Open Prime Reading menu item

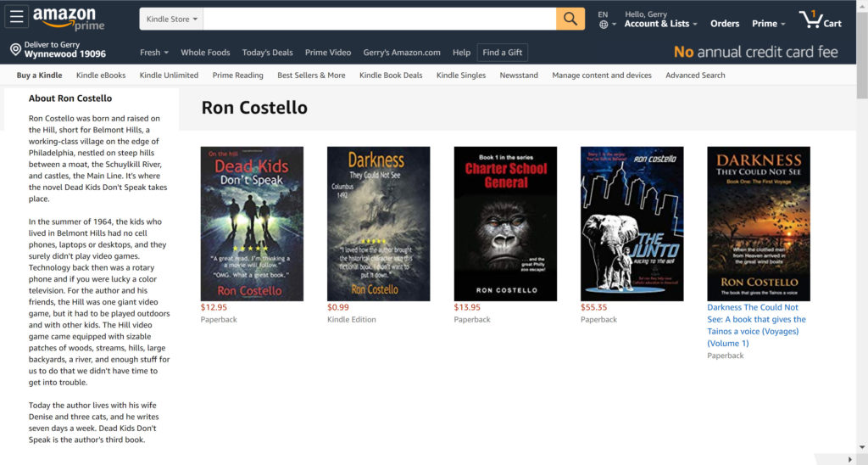coord(238,76)
